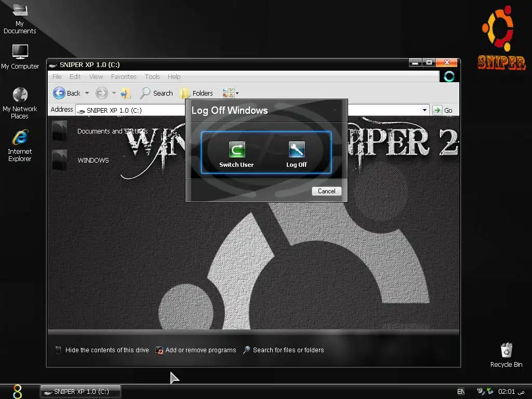532x399 pixels.
Task: Click the Forward arrow icon
Action: click(x=101, y=93)
